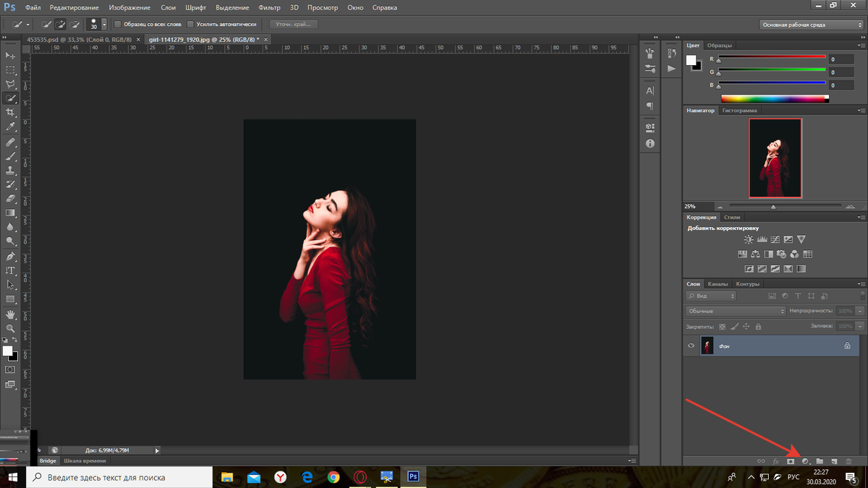Click the create adjustment layer icon
Screen dimensions: 868x488
[x=804, y=461]
